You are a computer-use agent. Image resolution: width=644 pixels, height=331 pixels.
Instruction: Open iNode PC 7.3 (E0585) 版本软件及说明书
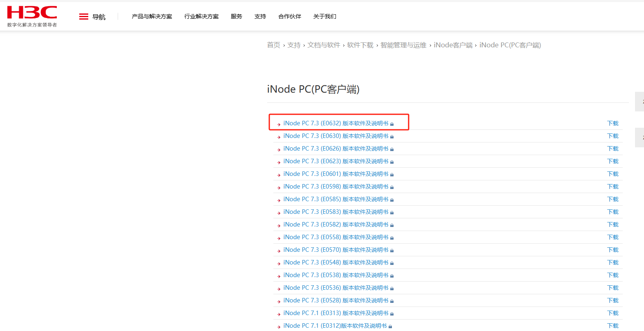point(336,199)
